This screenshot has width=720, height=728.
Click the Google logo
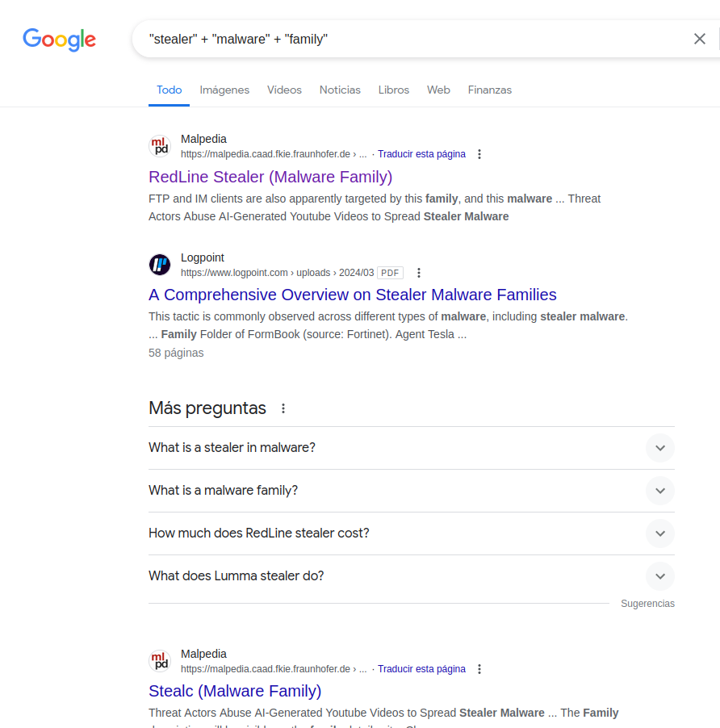coord(59,39)
